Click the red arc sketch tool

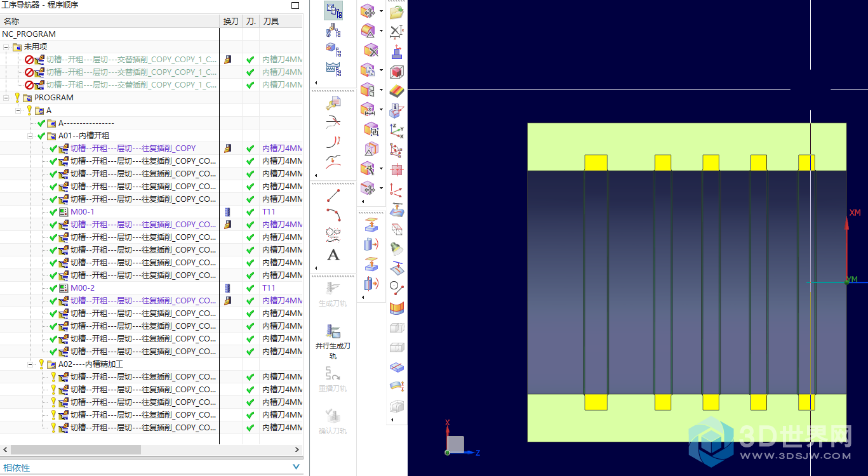pos(333,215)
